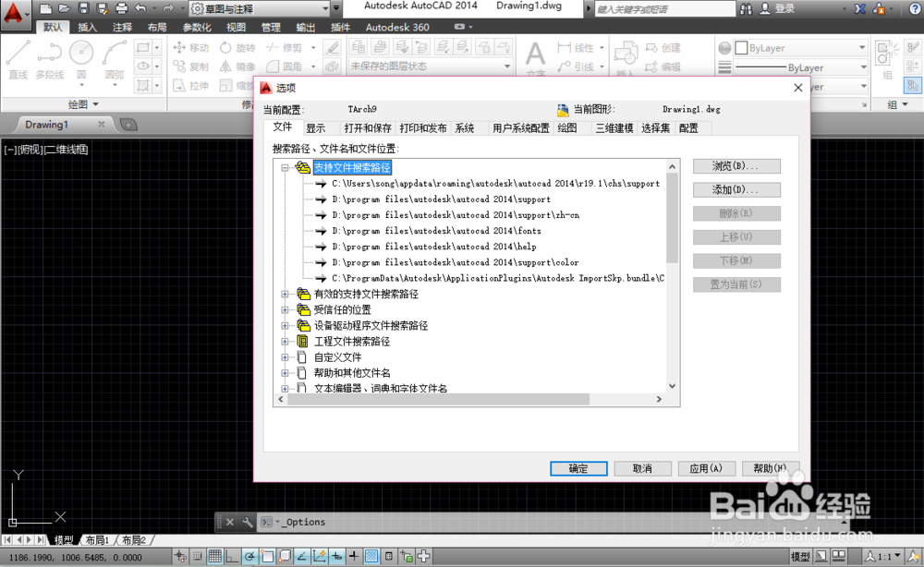Expand 受信任的位置 tree node
The height and width of the screenshot is (567, 924).
(286, 309)
